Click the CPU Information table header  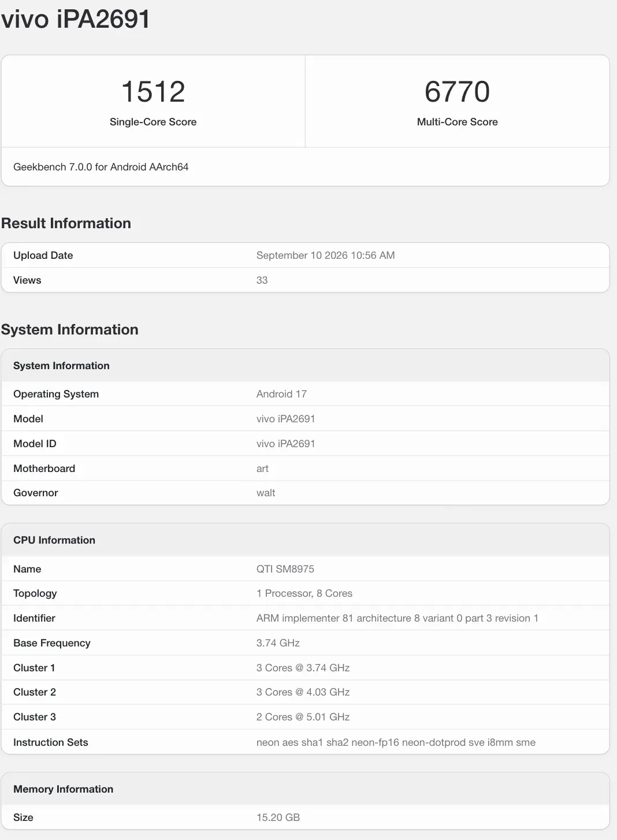[x=54, y=540]
